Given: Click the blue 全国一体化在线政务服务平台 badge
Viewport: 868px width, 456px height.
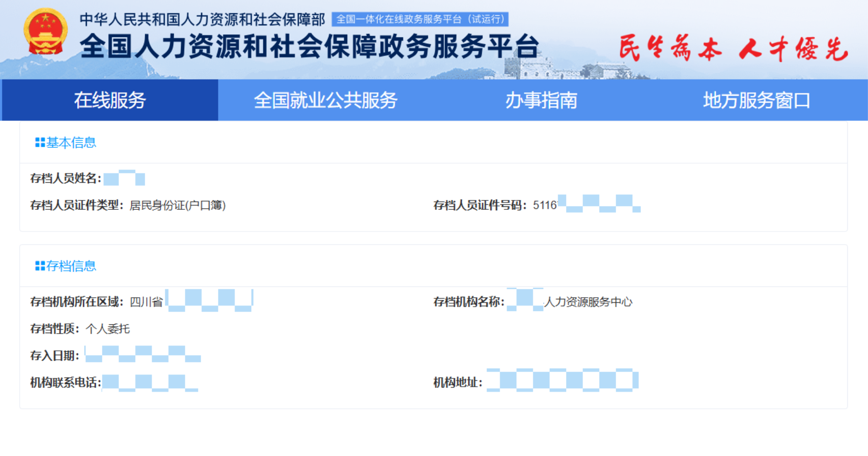Looking at the screenshot, I should coord(420,19).
